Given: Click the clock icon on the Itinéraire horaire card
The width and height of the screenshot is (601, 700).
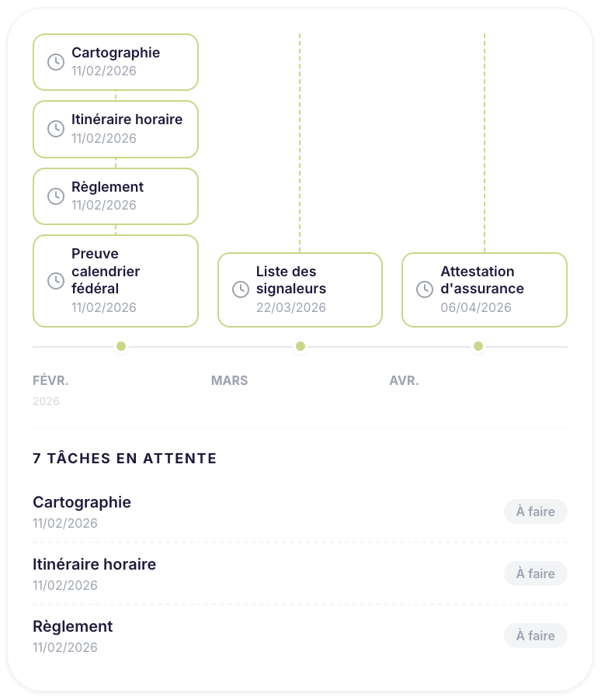Looking at the screenshot, I should (54, 129).
